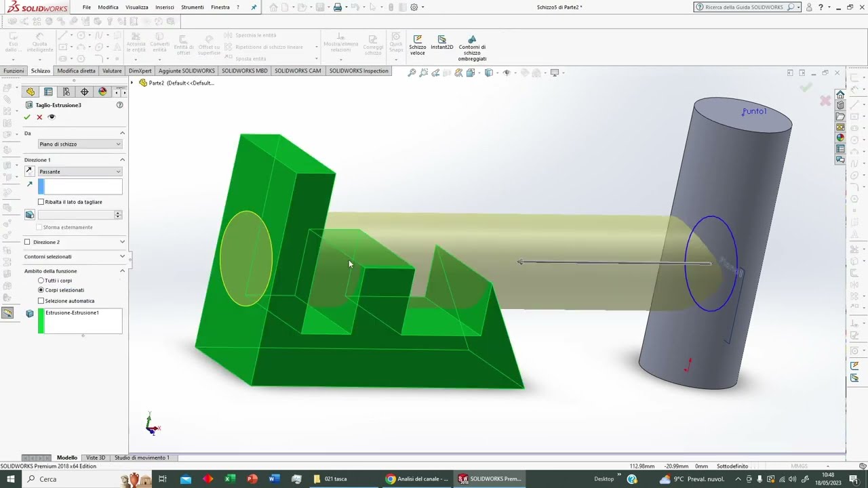This screenshot has height=488, width=868.
Task: Open the DisplayManager color sphere tab
Action: tap(102, 91)
